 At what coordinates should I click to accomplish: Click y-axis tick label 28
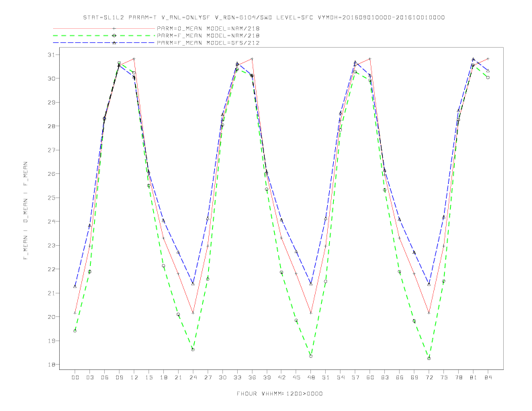[52, 126]
